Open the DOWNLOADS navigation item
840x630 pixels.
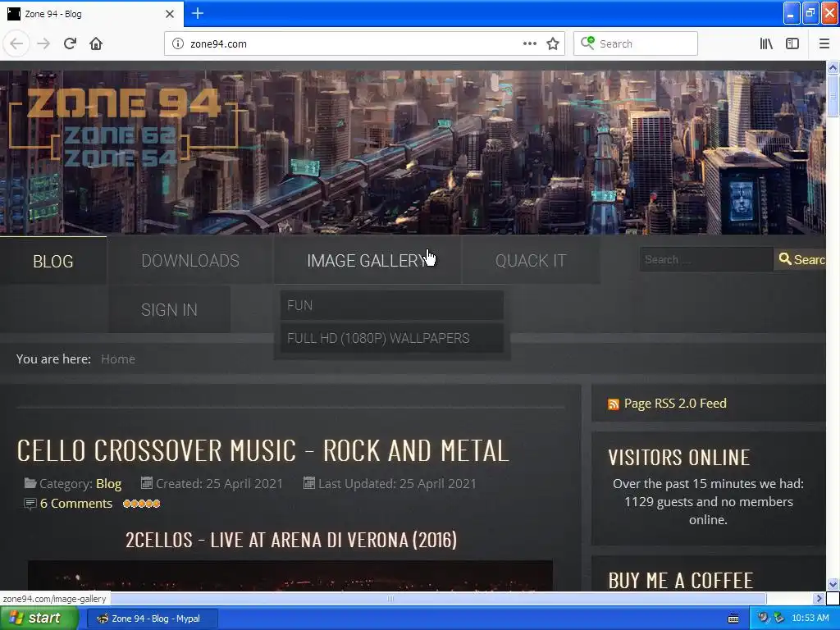coord(190,261)
